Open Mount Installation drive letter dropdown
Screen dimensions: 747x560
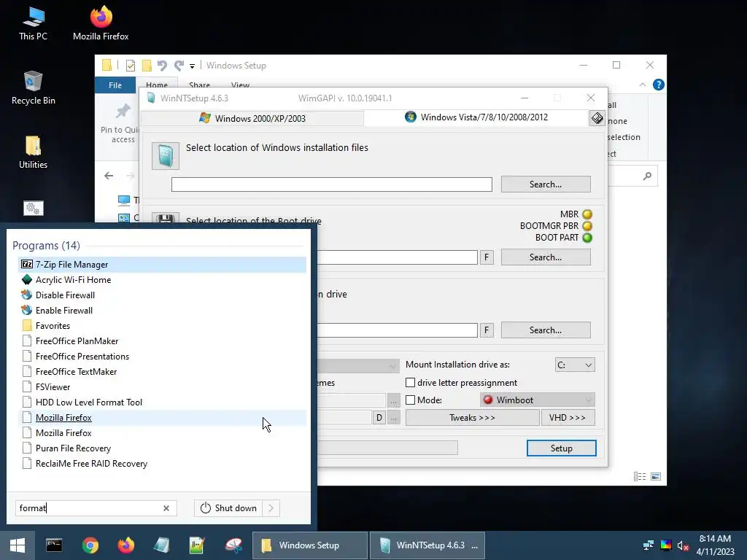pyautogui.click(x=575, y=365)
